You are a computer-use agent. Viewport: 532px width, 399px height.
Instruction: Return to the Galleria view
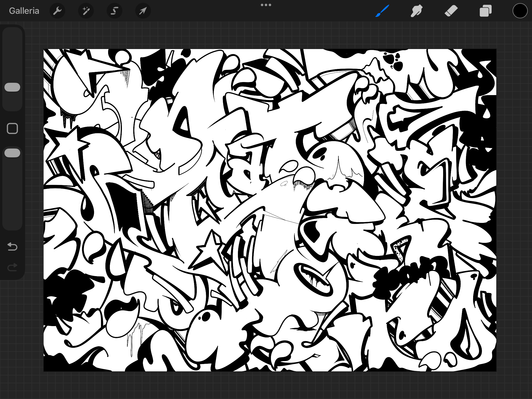[24, 11]
